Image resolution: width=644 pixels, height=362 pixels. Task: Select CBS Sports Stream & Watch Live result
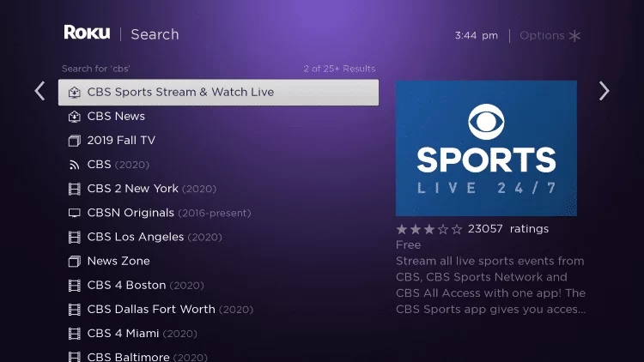tap(218, 93)
